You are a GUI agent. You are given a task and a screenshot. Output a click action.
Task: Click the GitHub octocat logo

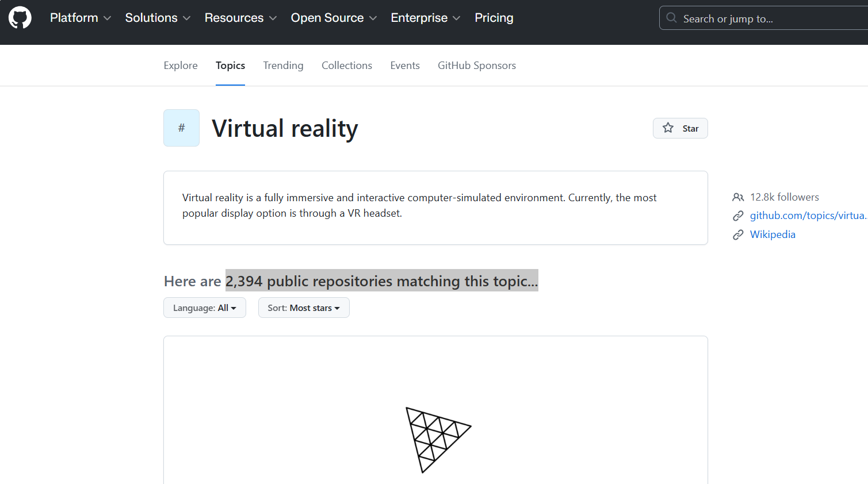[20, 18]
